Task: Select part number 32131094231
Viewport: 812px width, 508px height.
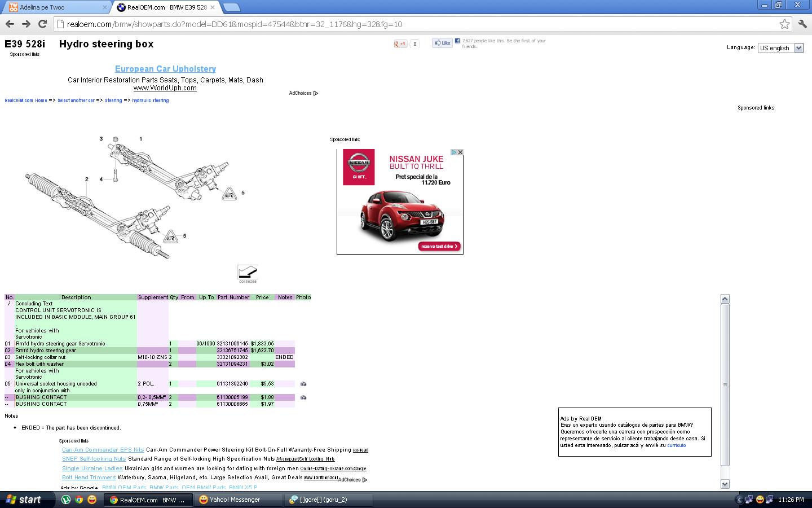Action: pyautogui.click(x=232, y=364)
